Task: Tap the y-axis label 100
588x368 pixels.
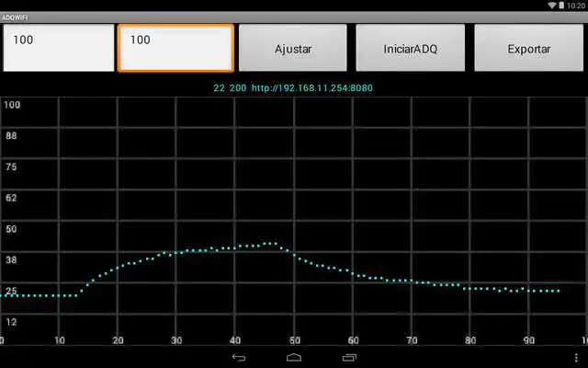Action: coord(12,105)
